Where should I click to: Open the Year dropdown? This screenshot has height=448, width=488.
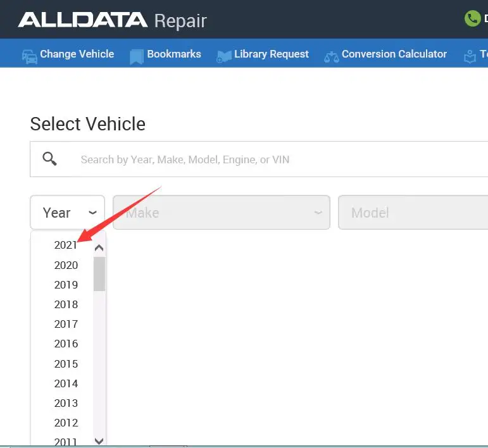(67, 213)
